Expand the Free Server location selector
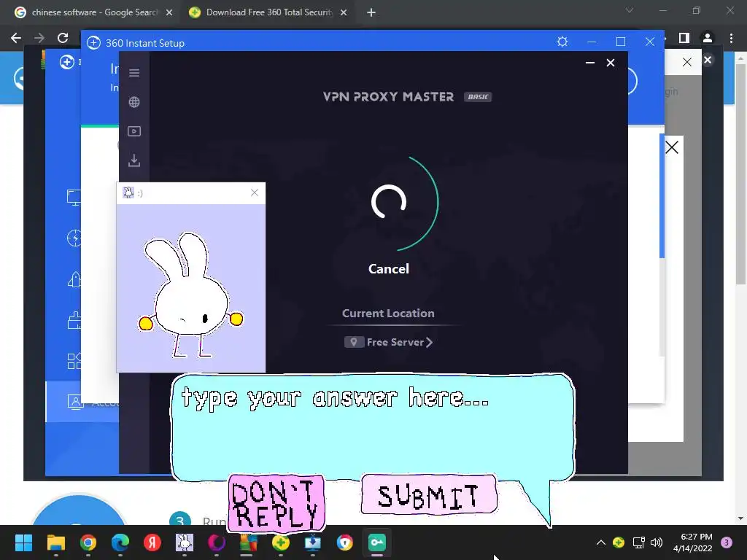 click(x=388, y=342)
